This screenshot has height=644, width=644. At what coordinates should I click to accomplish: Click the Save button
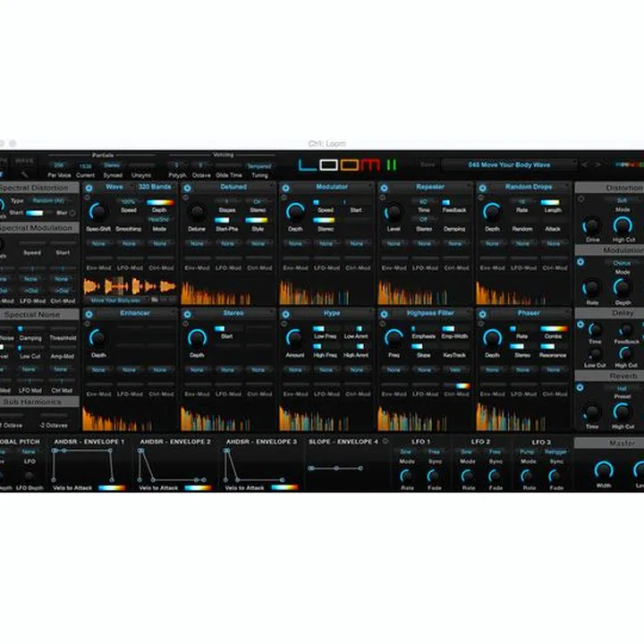coord(428,165)
